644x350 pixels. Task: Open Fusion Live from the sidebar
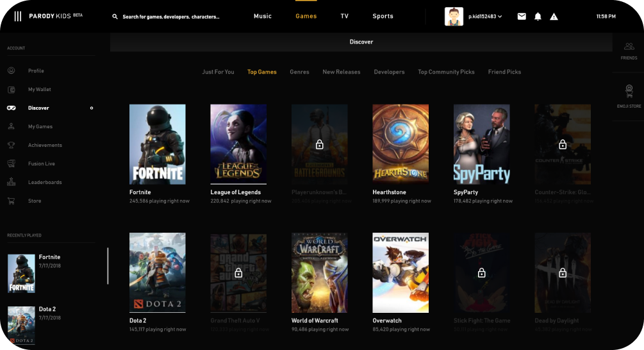click(x=41, y=164)
